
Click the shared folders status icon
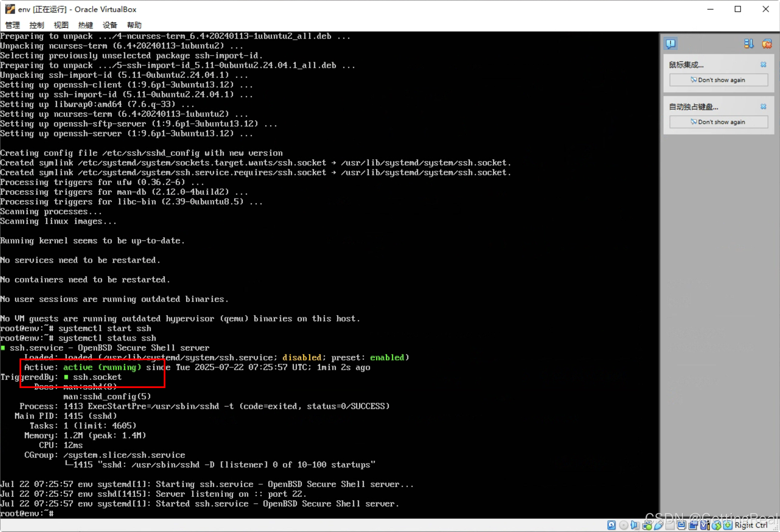[670, 525]
